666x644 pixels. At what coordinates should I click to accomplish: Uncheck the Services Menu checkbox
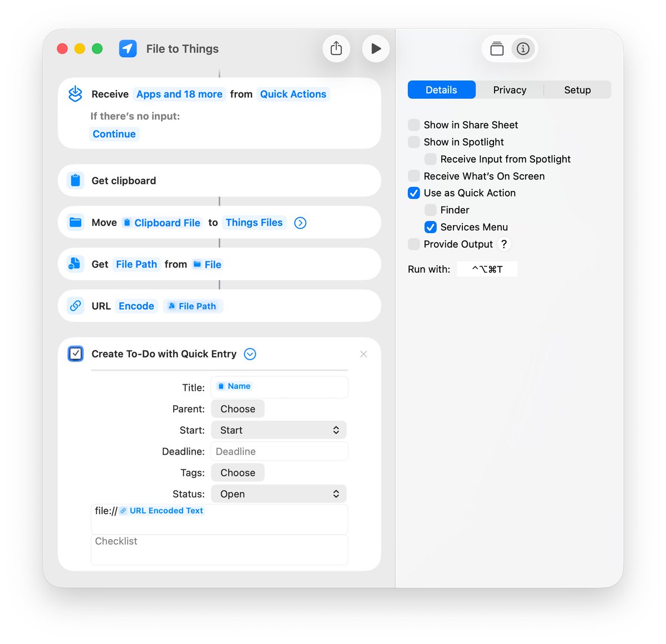pyautogui.click(x=431, y=227)
